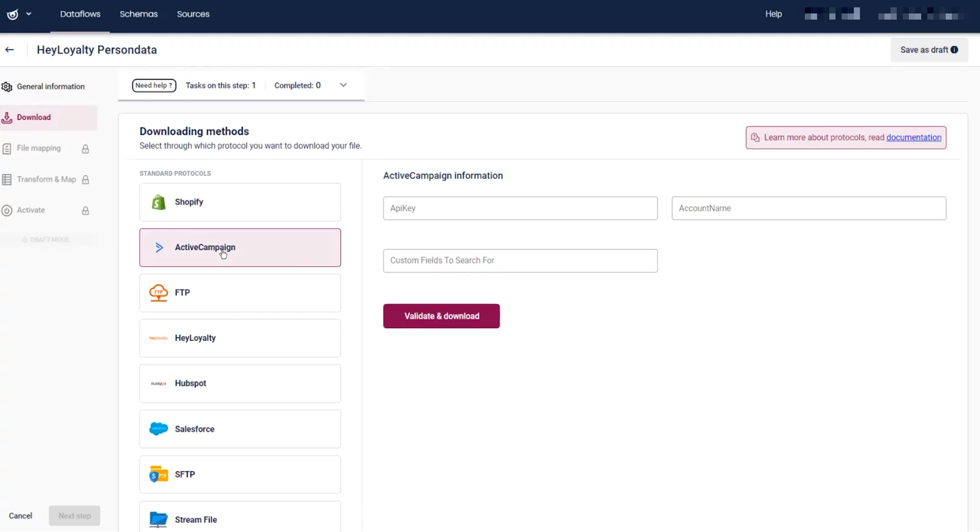Click the documentation banner search icon
980x532 pixels.
[x=755, y=138]
